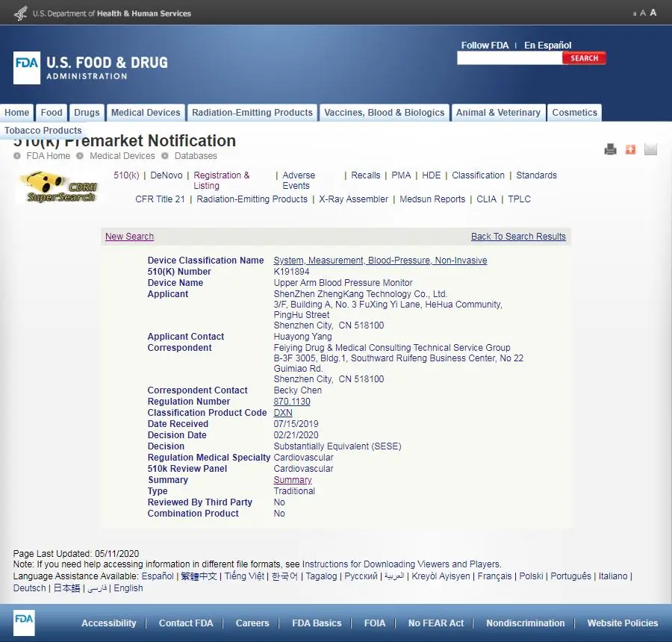Click the red SEARCH button
The height and width of the screenshot is (642, 672).
pos(584,58)
